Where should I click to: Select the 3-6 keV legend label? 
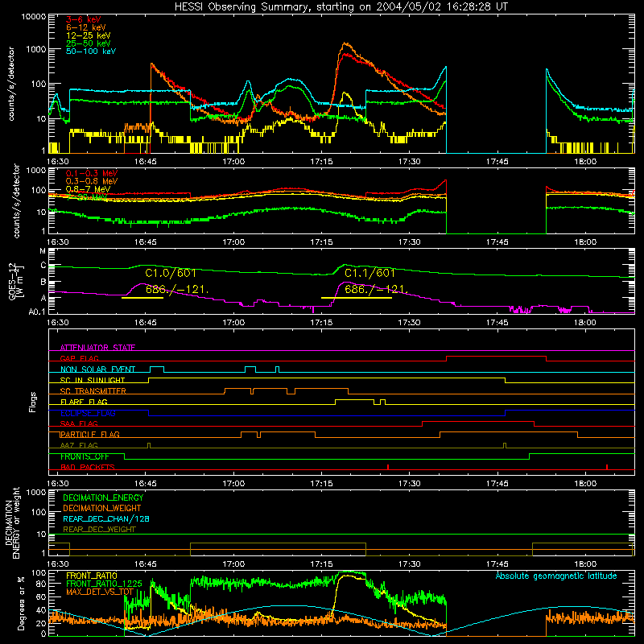tap(84, 19)
